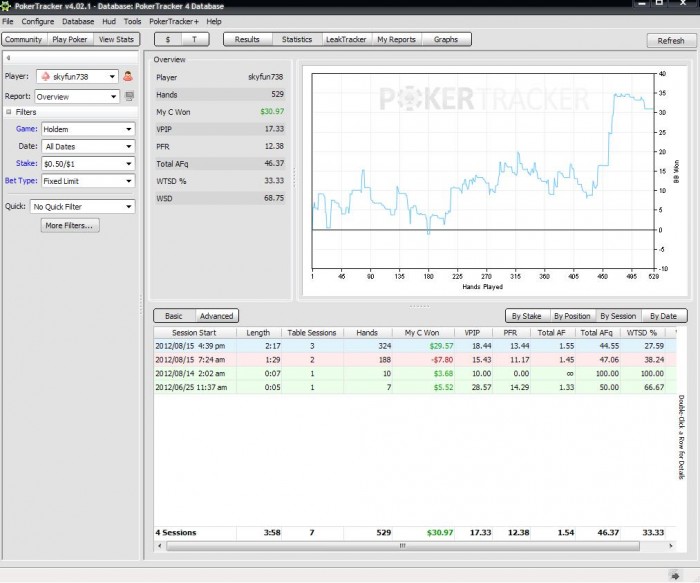Open the Stake dropdown showing $0.50/$1

(88, 164)
